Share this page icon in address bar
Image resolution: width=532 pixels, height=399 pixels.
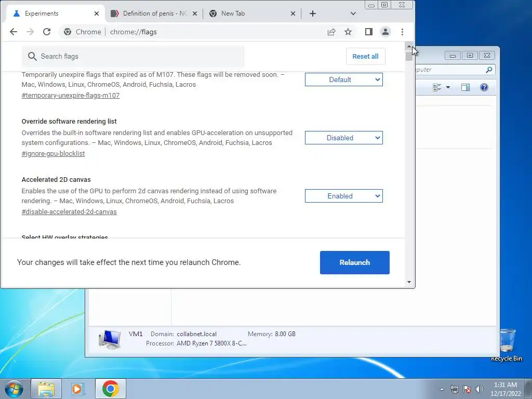(x=331, y=32)
